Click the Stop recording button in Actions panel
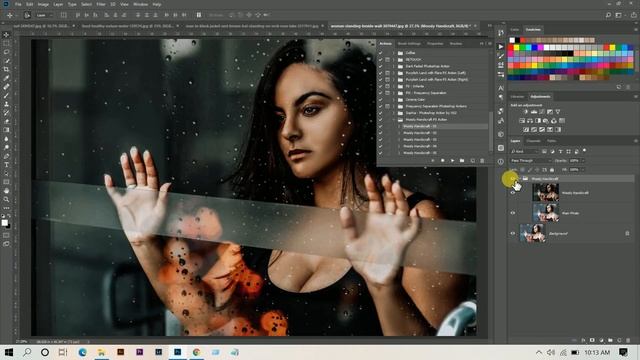Screen dimensions: 640x360 433,161
